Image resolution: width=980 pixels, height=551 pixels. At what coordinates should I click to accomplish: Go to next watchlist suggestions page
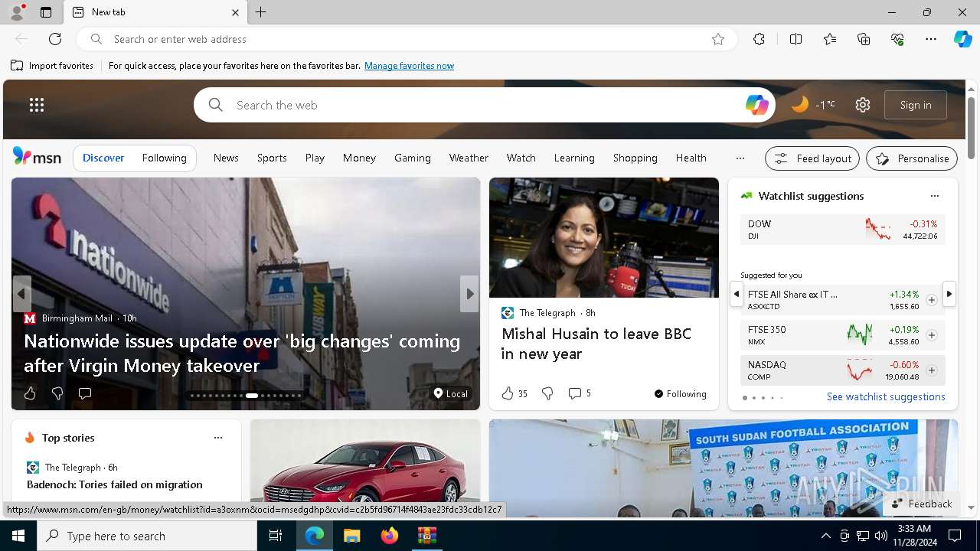pyautogui.click(x=949, y=294)
